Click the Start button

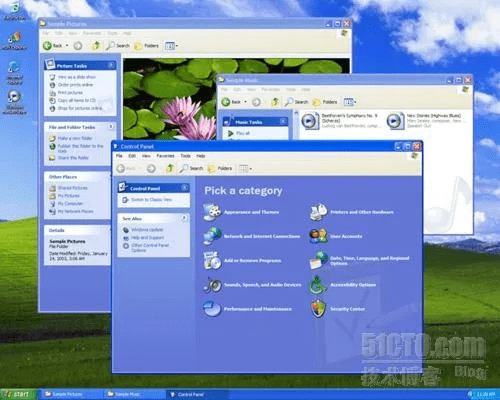click(x=17, y=394)
